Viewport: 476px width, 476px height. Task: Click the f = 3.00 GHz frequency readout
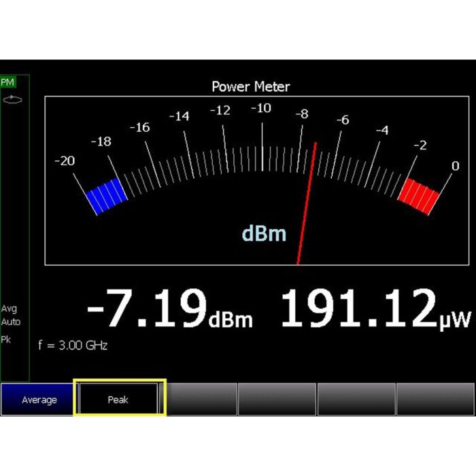click(x=72, y=345)
